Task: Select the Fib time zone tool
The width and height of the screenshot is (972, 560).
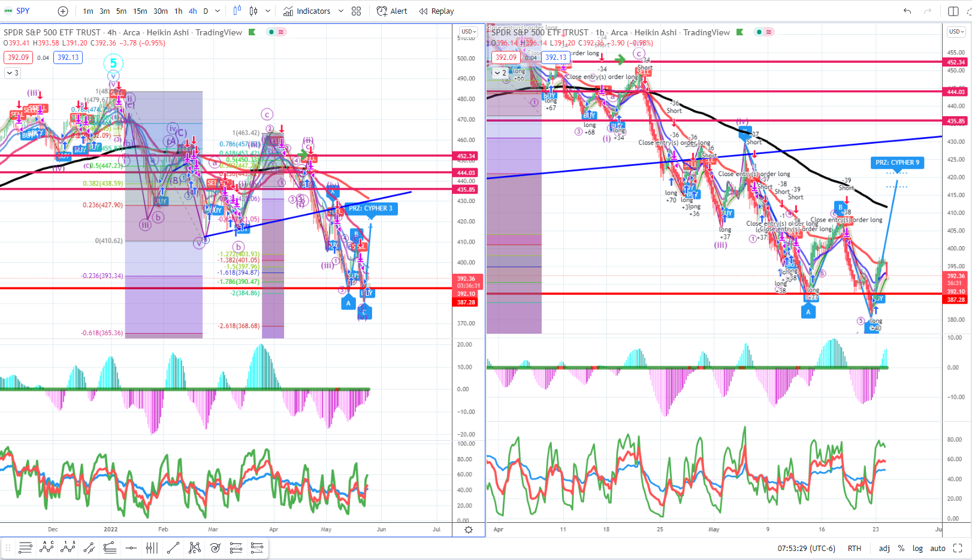Action: click(x=152, y=547)
